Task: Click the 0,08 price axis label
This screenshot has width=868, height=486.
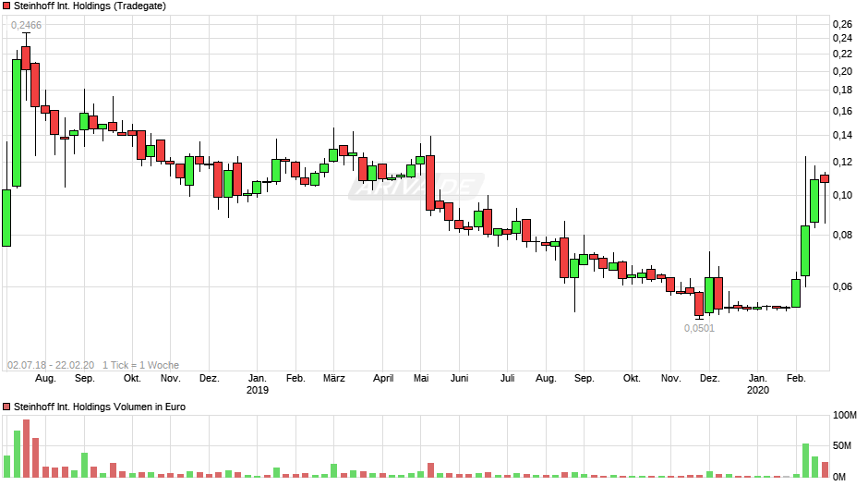Action: (842, 235)
